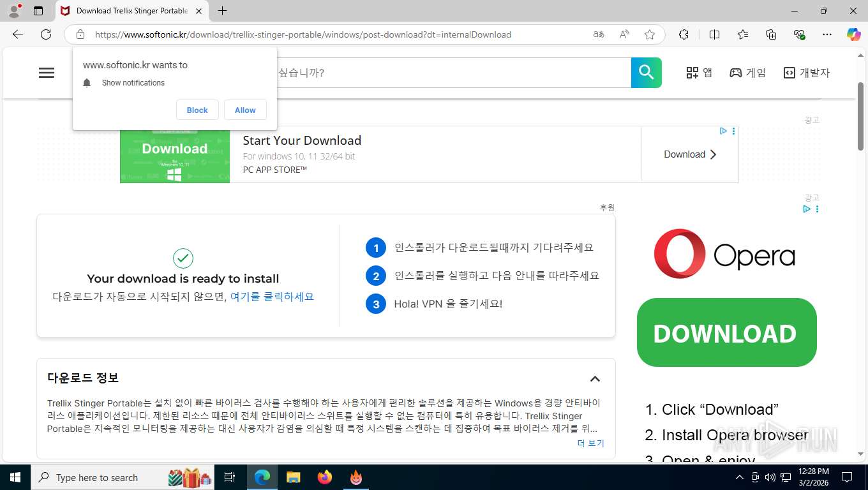The width and height of the screenshot is (868, 490).
Task: Open Favorites list icon
Action: 743,34
